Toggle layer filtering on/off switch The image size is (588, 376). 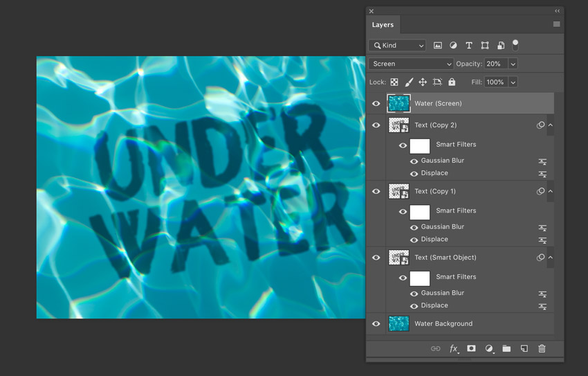[515, 45]
